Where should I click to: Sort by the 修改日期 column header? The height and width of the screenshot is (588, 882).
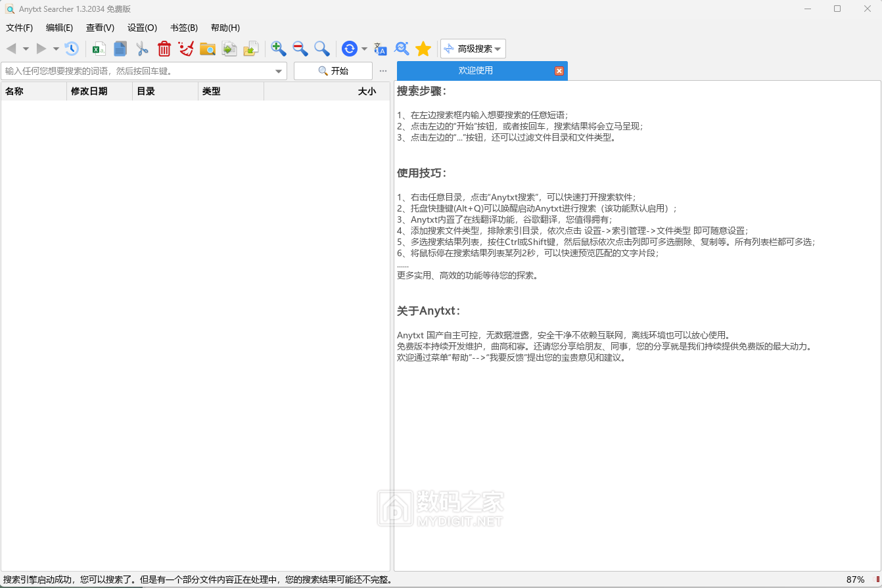coord(100,91)
